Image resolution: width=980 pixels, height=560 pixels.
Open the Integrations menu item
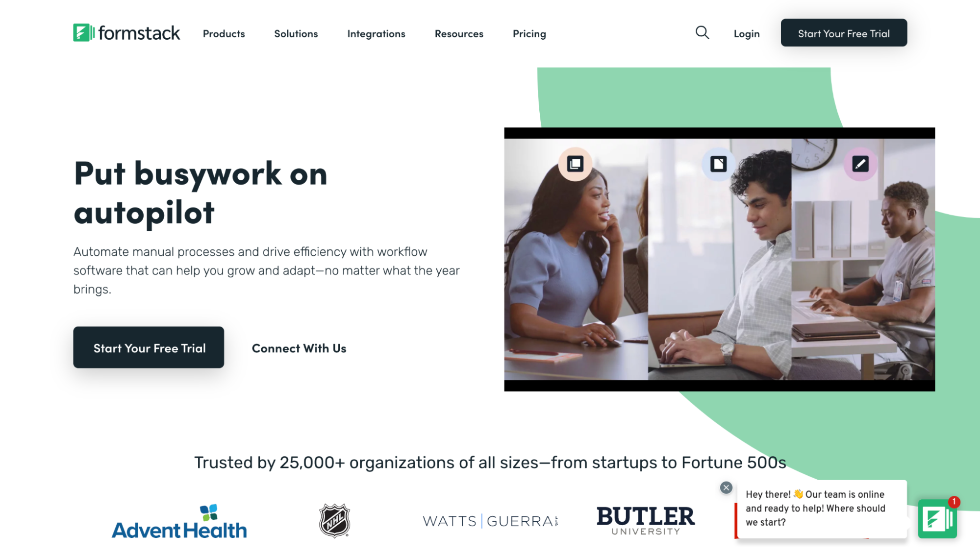pyautogui.click(x=376, y=33)
